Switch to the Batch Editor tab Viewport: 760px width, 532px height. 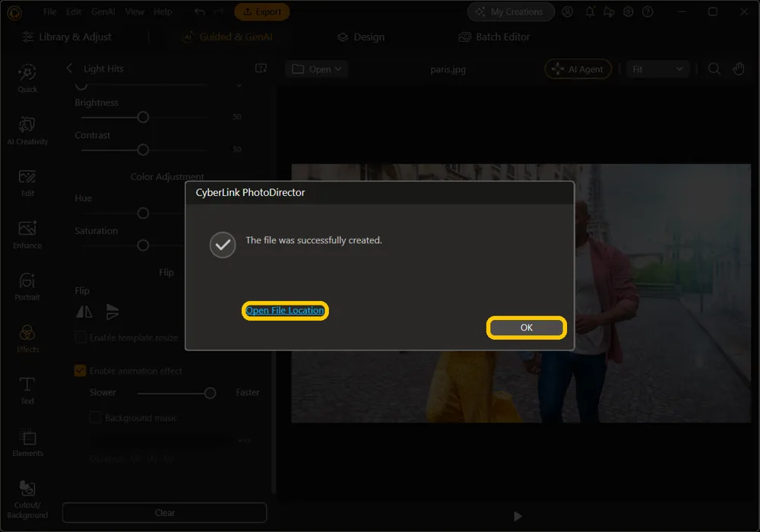[x=495, y=36]
